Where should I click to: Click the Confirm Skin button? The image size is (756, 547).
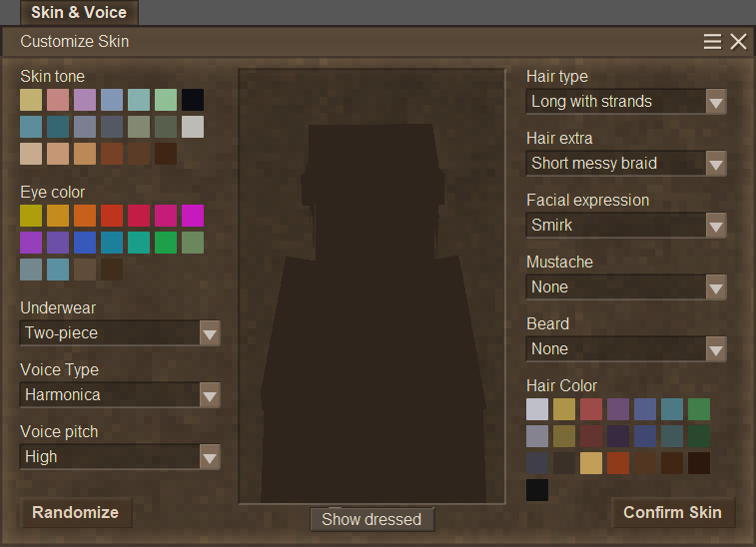[x=672, y=512]
